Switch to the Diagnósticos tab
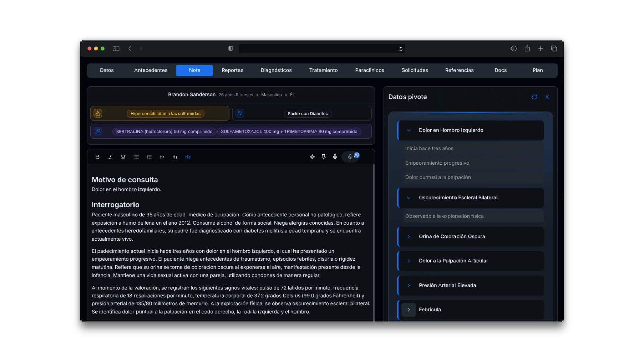Screen dimensions: 644x362 pos(276,70)
